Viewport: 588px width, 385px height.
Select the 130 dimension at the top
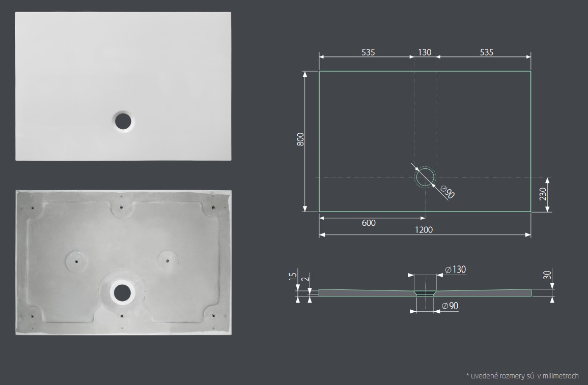(425, 52)
